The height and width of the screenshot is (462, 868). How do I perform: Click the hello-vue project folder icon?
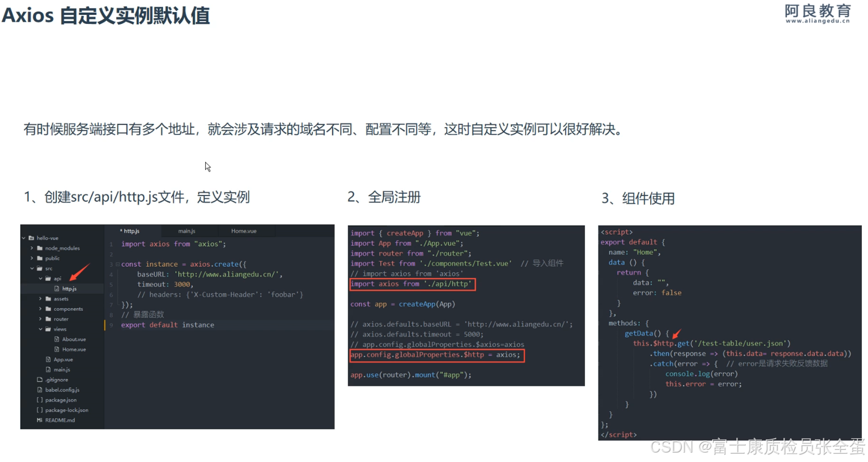[x=32, y=238]
